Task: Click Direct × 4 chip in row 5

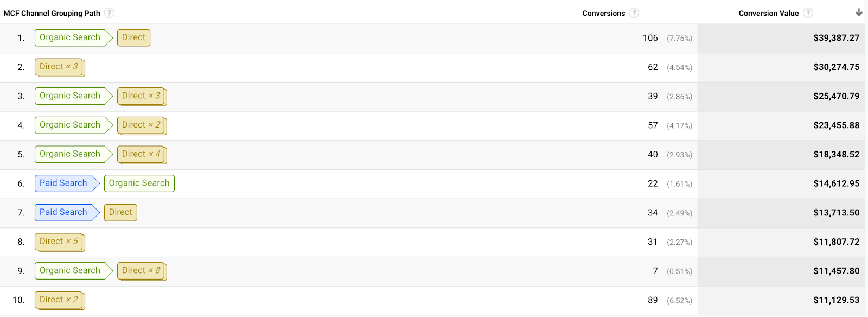Action: 142,155
